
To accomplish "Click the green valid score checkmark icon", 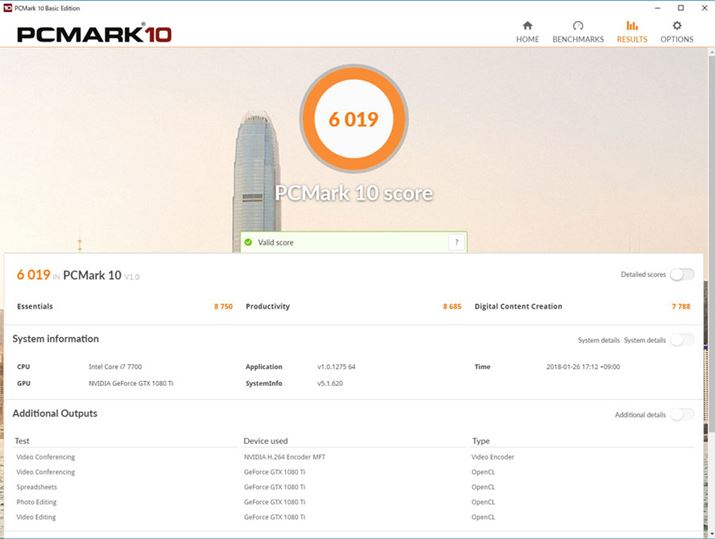I will (248, 242).
